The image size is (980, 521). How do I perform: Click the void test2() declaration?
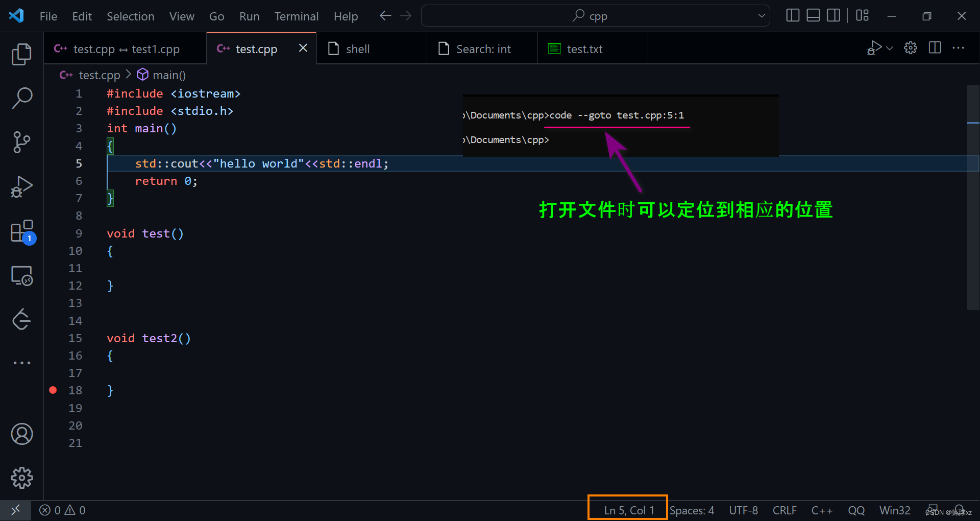149,338
